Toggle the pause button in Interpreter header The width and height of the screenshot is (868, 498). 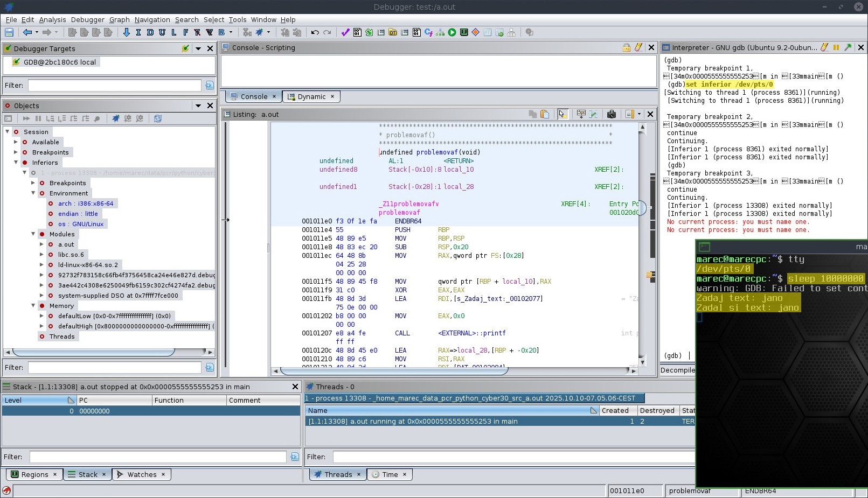click(836, 47)
